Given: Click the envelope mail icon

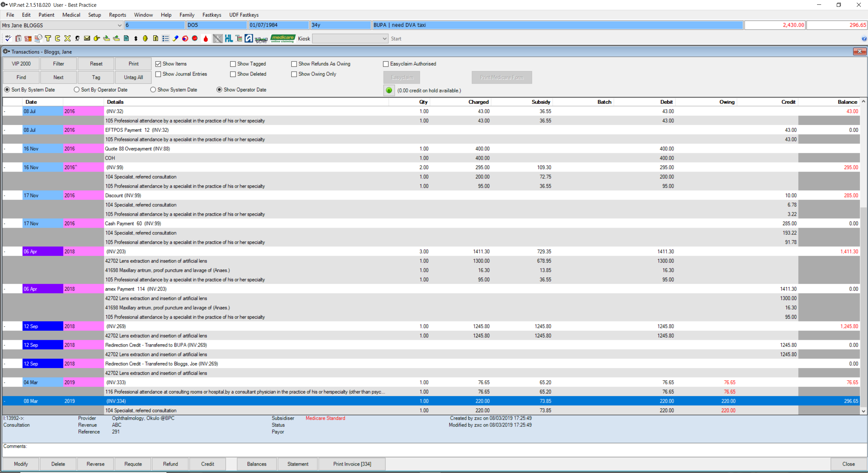Looking at the screenshot, I should click(87, 38).
